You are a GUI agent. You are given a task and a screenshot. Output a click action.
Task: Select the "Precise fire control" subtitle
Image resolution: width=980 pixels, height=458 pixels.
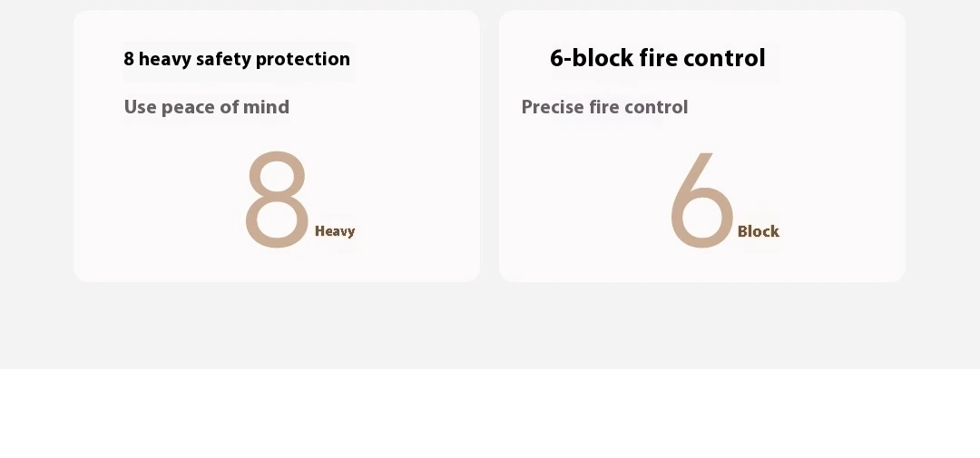tap(604, 108)
